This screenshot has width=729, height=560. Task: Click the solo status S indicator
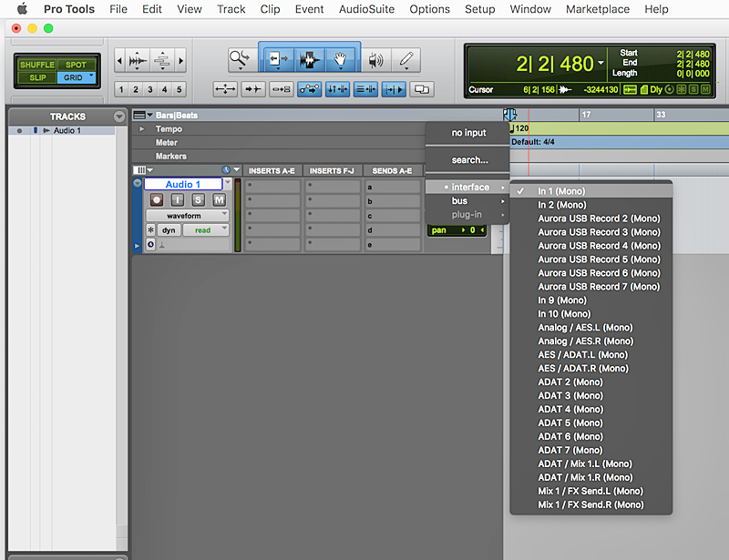693,89
